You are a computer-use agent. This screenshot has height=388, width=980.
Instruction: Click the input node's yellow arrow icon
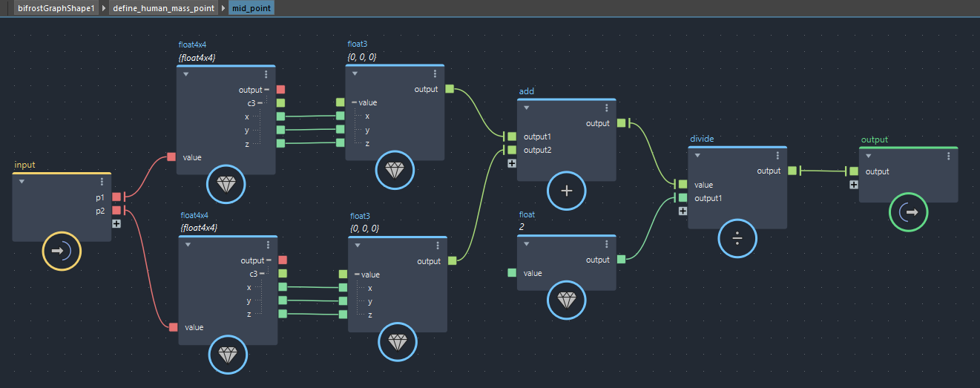coord(62,251)
